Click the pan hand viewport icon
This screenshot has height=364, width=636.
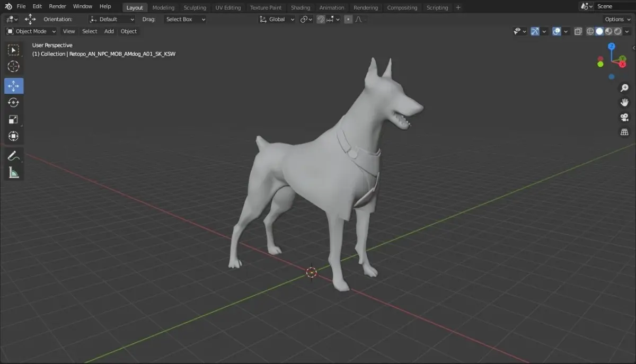[x=624, y=102]
